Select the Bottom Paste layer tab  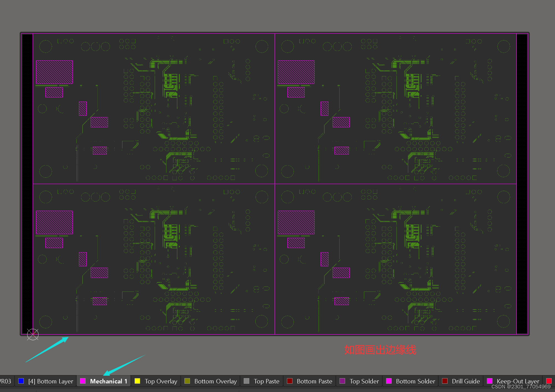click(x=314, y=381)
